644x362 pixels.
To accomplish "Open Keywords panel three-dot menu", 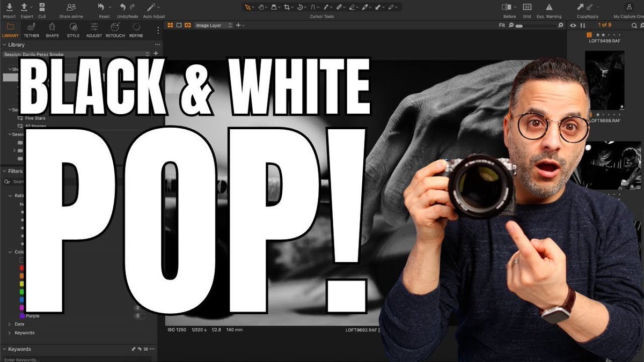I will click(151, 349).
